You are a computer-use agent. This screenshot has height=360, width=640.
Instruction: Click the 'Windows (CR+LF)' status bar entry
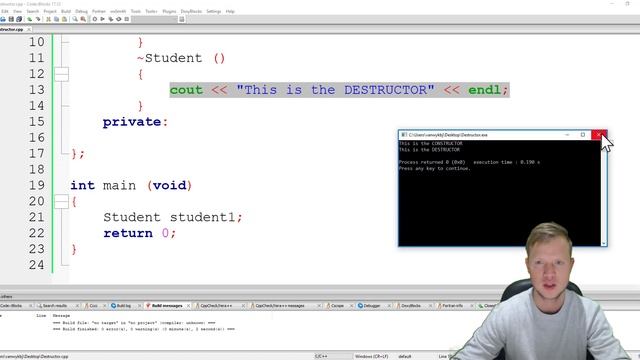click(371, 356)
